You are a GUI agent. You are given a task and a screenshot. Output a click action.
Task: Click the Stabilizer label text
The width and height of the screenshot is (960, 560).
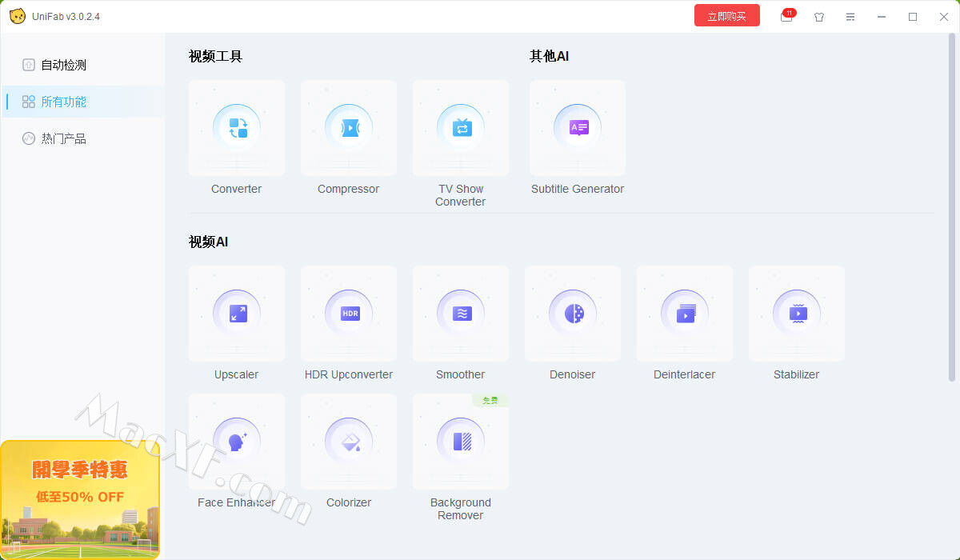pos(797,374)
